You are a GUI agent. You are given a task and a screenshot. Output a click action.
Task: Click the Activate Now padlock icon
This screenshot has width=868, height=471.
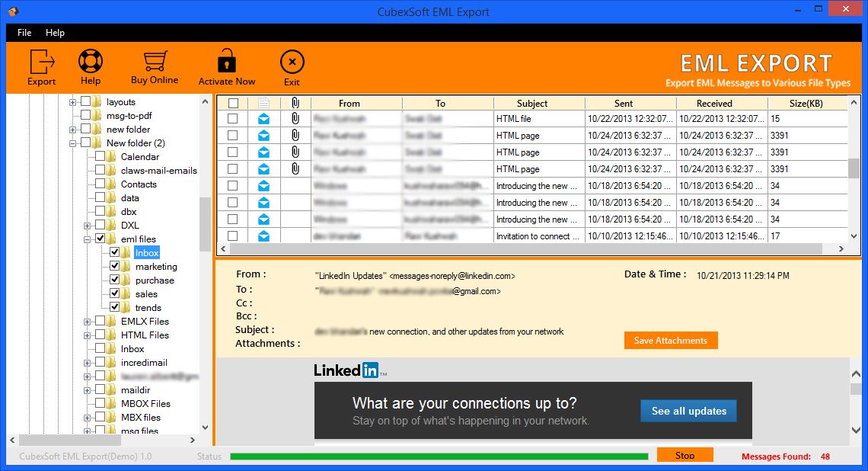click(x=226, y=60)
